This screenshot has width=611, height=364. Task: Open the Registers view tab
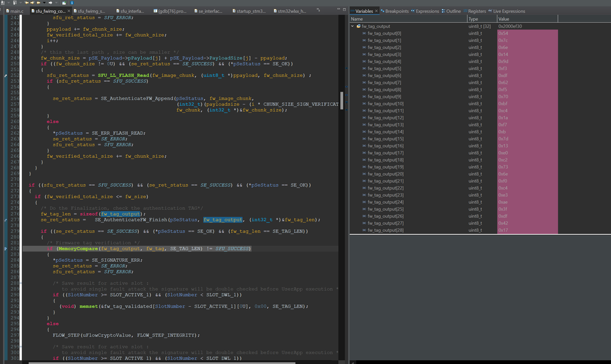pyautogui.click(x=477, y=11)
